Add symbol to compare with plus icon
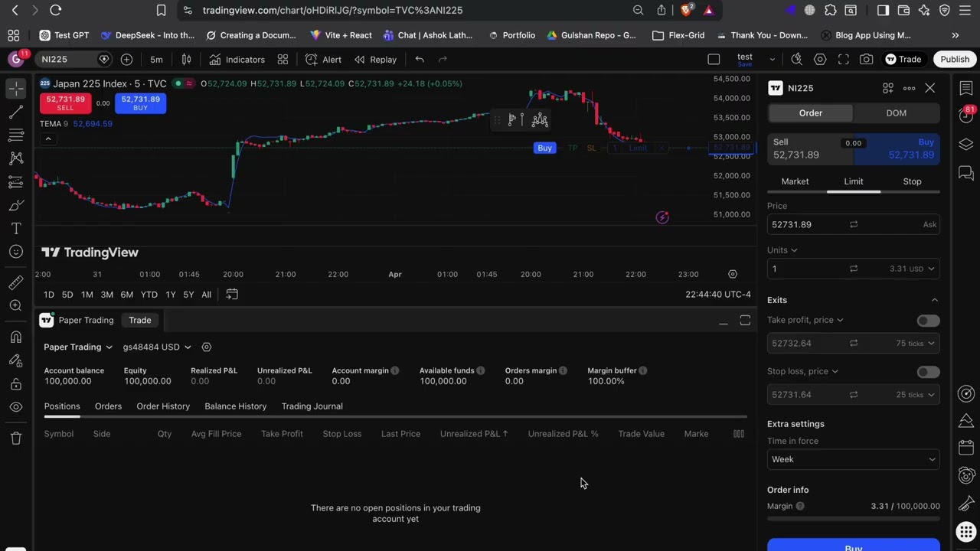Image resolution: width=980 pixels, height=551 pixels. pyautogui.click(x=126, y=60)
